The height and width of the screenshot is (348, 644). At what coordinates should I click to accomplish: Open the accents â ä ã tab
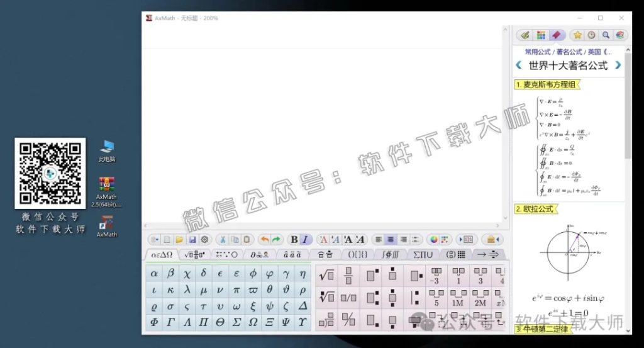(x=292, y=255)
